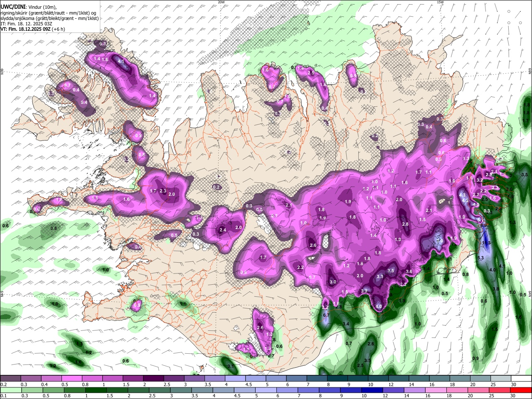Click the '3.3' snowfall value on the map
This screenshot has height=399, width=532.
[x=380, y=276]
